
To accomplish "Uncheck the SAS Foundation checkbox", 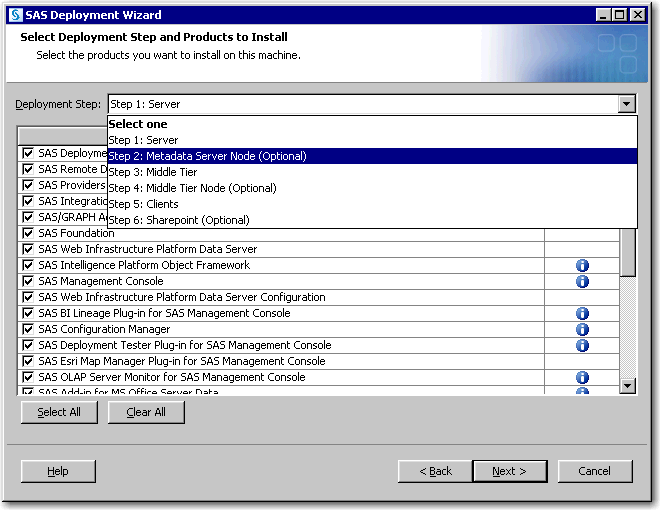I will tap(28, 234).
